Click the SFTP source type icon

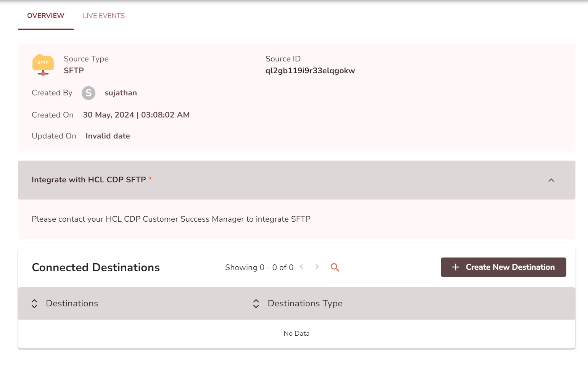coord(43,65)
